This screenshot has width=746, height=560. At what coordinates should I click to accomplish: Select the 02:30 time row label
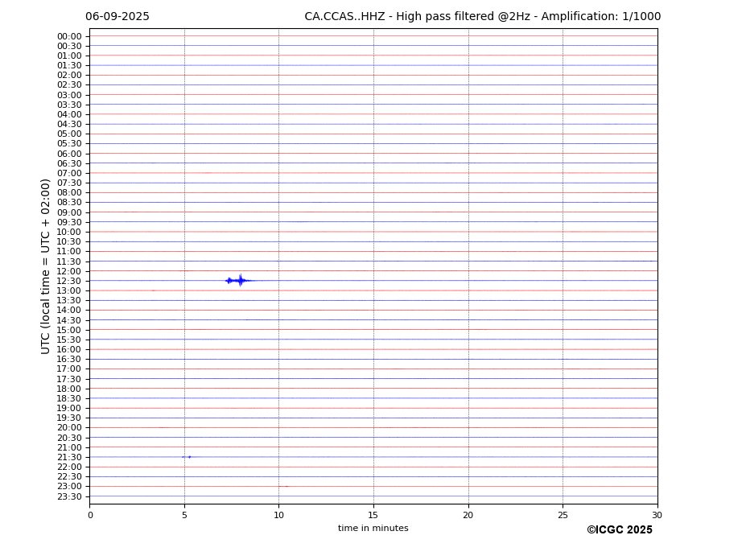click(x=69, y=85)
